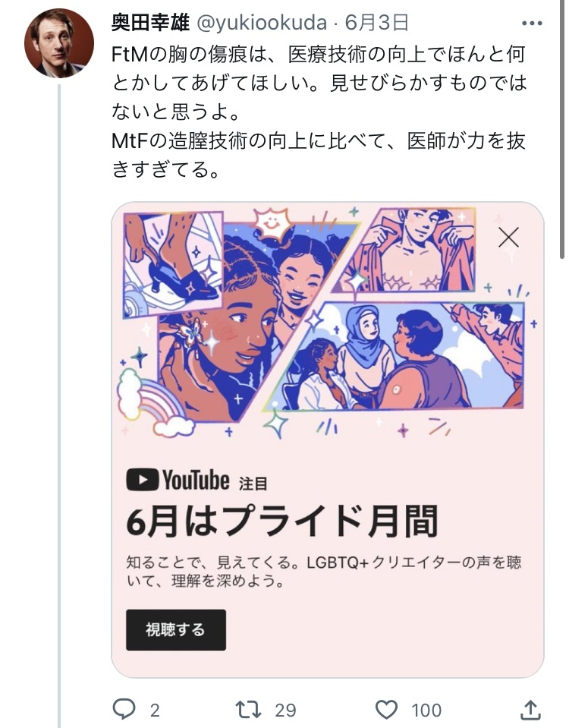Open the user's profile avatar photo

tap(59, 43)
